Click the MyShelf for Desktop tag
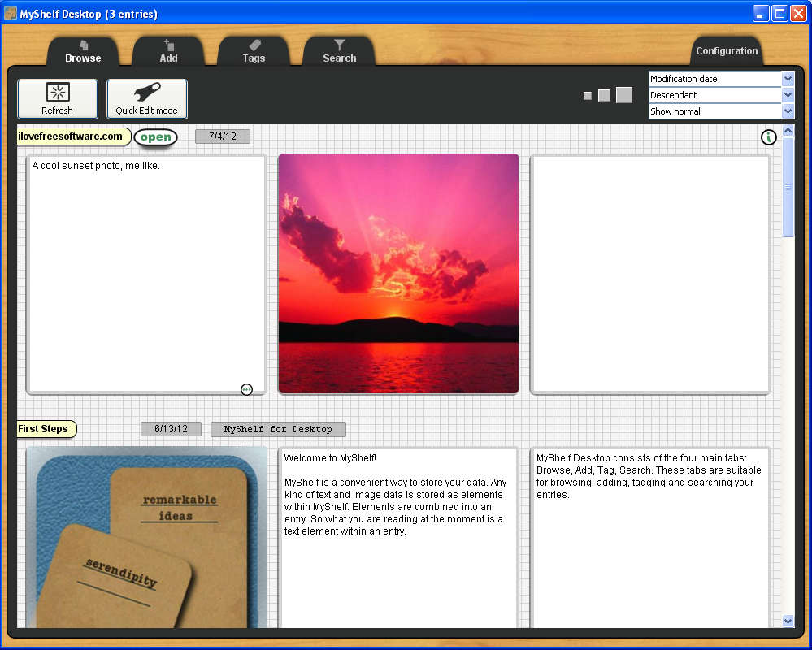This screenshot has width=812, height=650. tap(278, 429)
